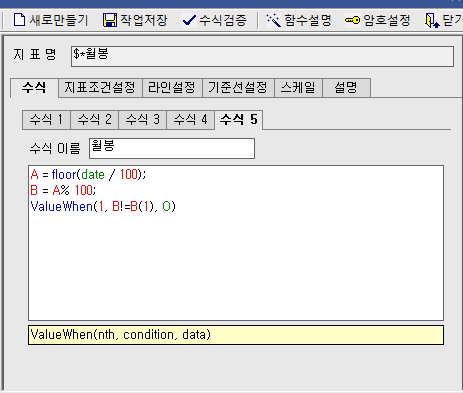Click the 지표명 input field
The image size is (463, 393).
(x=262, y=57)
